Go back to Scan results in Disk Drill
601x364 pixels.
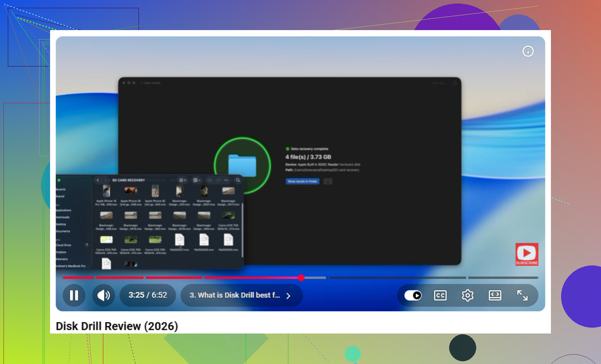[x=151, y=83]
